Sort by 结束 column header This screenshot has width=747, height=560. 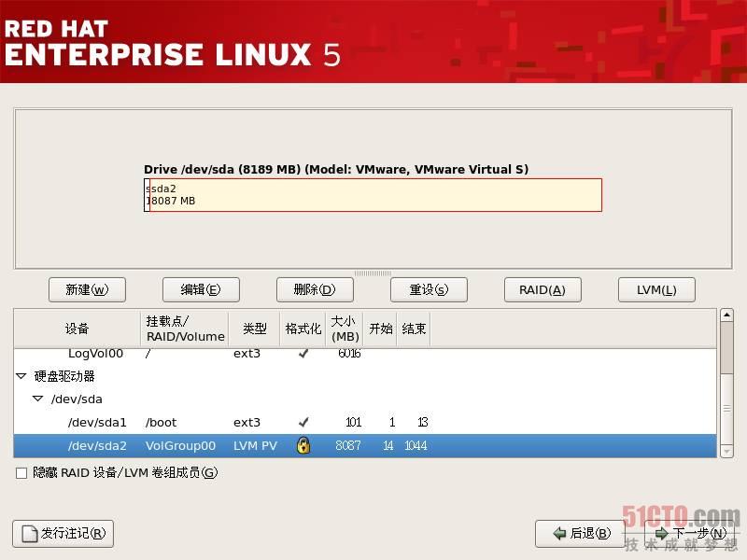click(x=414, y=329)
